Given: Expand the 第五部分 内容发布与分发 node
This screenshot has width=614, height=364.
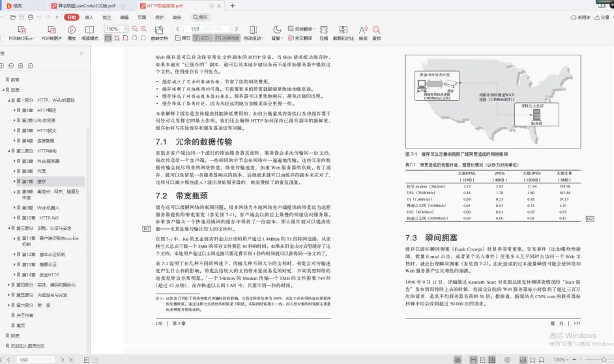Looking at the screenshot, I should tap(8, 295).
